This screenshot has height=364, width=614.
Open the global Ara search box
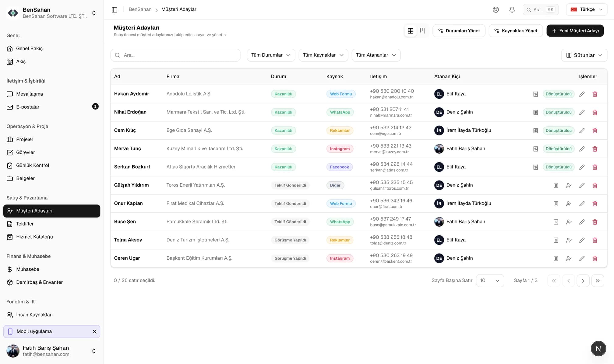(541, 9)
